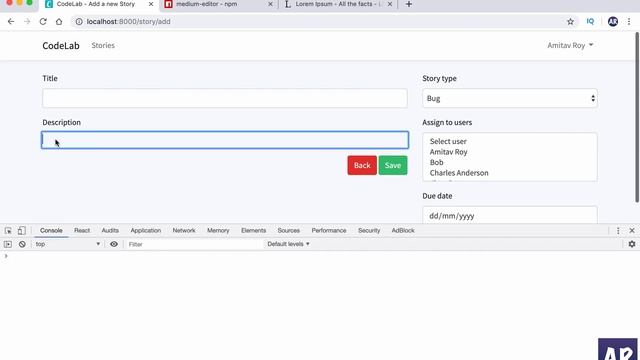
Task: View site information icon in address bar
Action: [79, 22]
